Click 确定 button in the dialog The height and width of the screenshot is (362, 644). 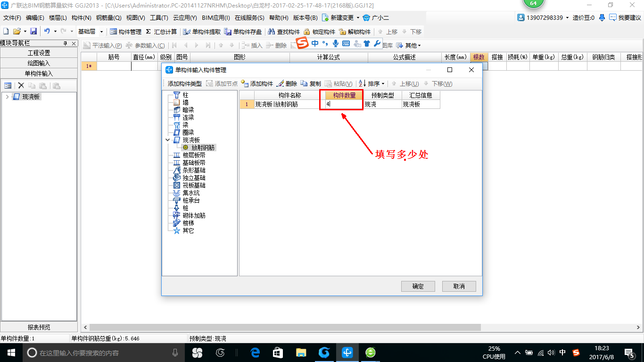tap(418, 286)
